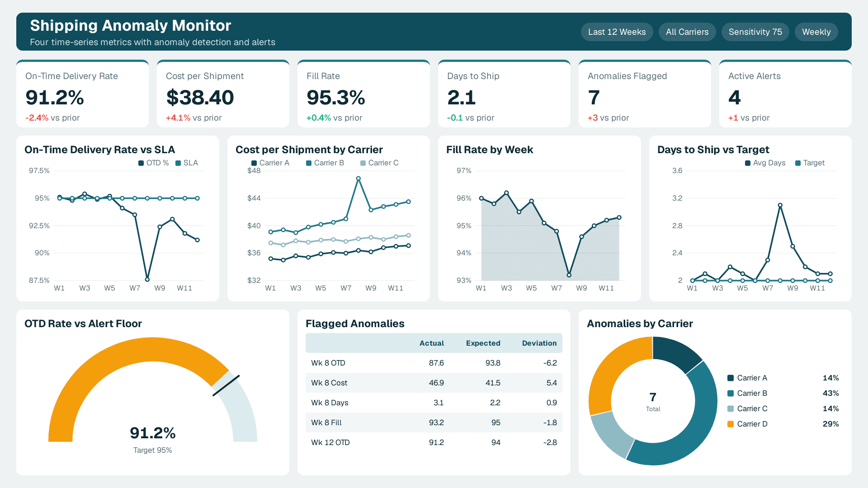This screenshot has height=488, width=868.
Task: Click the Carrier A donut legend swatch
Action: coord(731,378)
